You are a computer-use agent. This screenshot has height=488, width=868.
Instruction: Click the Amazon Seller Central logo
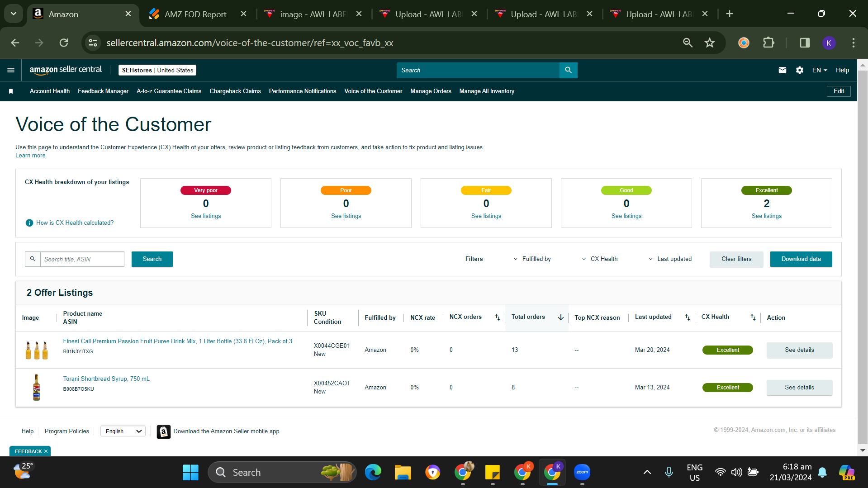66,70
